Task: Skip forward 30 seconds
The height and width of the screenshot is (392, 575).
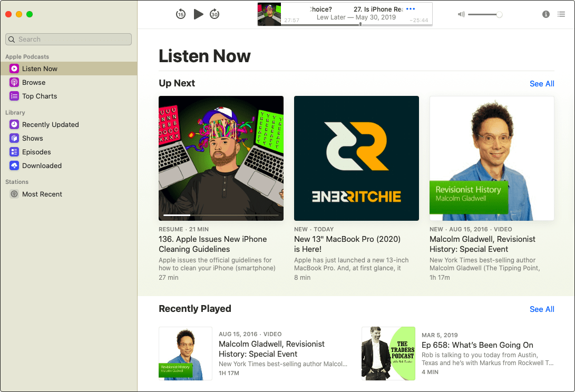Action: (x=215, y=14)
